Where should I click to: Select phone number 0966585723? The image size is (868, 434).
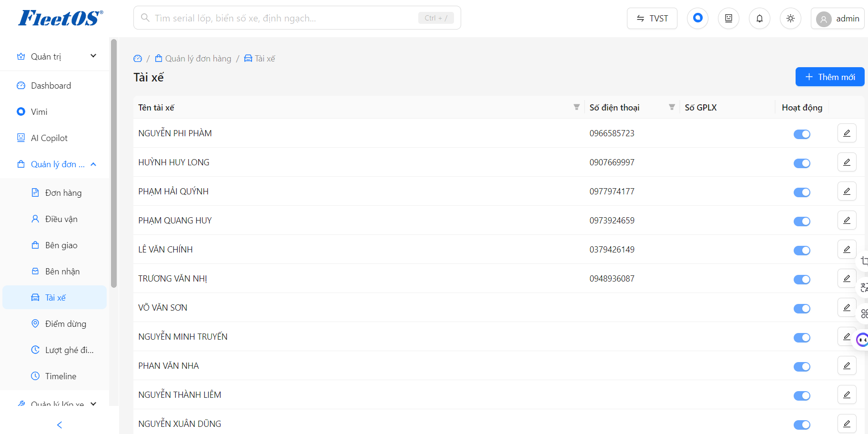pyautogui.click(x=612, y=133)
